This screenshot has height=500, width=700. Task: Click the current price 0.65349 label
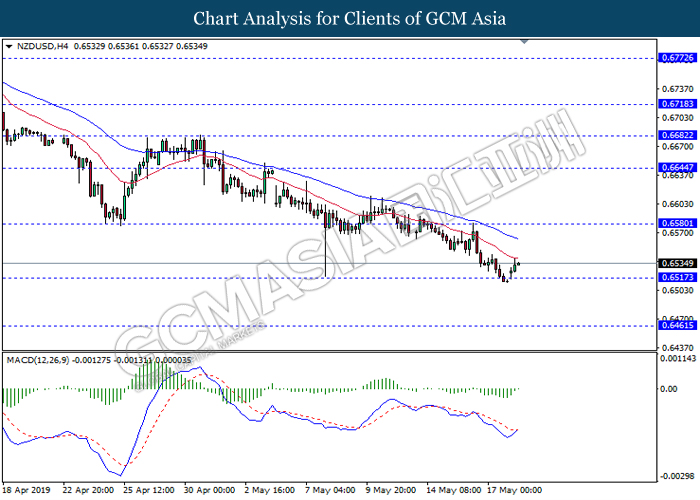click(x=678, y=263)
